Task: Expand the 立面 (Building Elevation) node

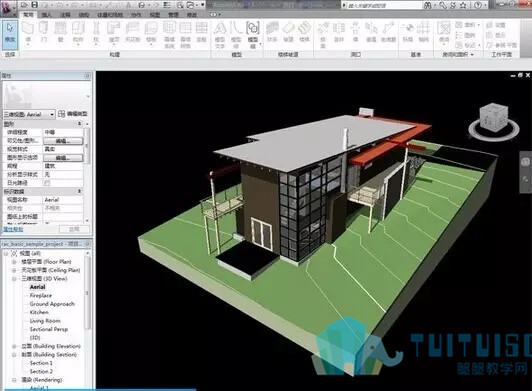Action: 14,346
